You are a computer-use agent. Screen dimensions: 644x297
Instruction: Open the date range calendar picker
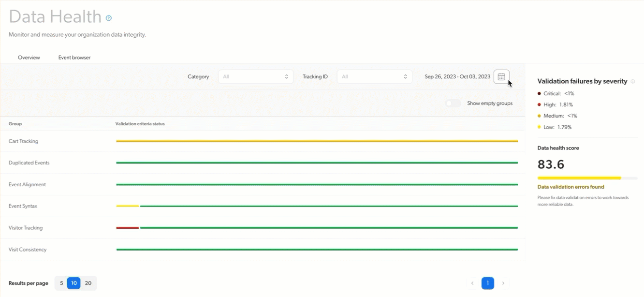[501, 76]
